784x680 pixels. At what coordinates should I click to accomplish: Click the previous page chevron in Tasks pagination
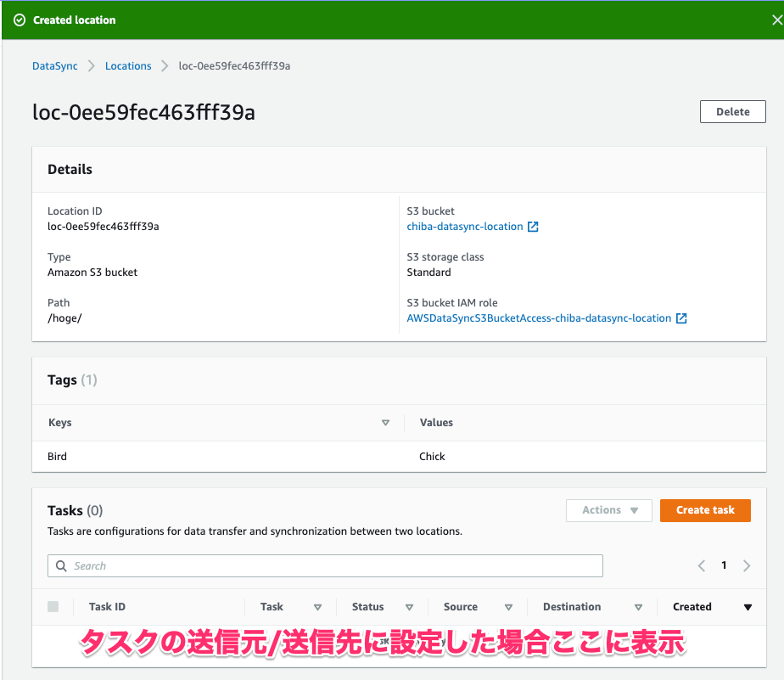point(701,565)
